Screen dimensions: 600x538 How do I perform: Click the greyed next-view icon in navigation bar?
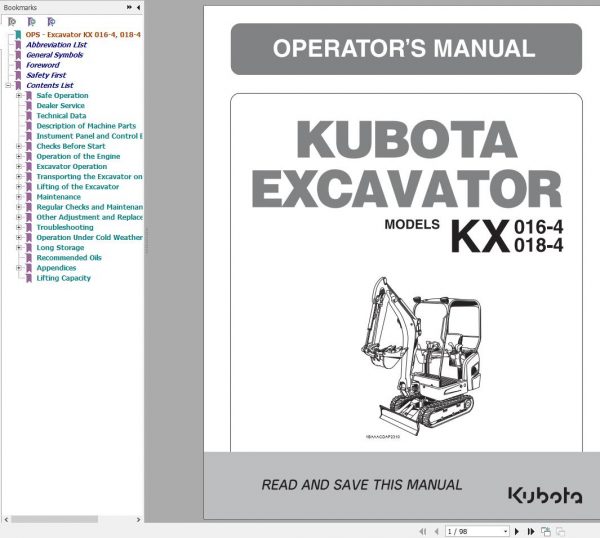coord(561,531)
